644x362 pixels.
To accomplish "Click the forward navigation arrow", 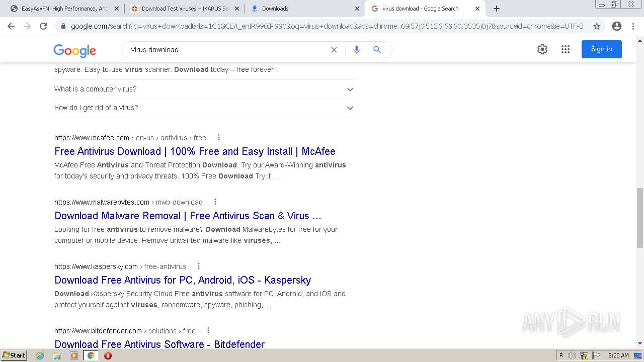I will 27,26.
